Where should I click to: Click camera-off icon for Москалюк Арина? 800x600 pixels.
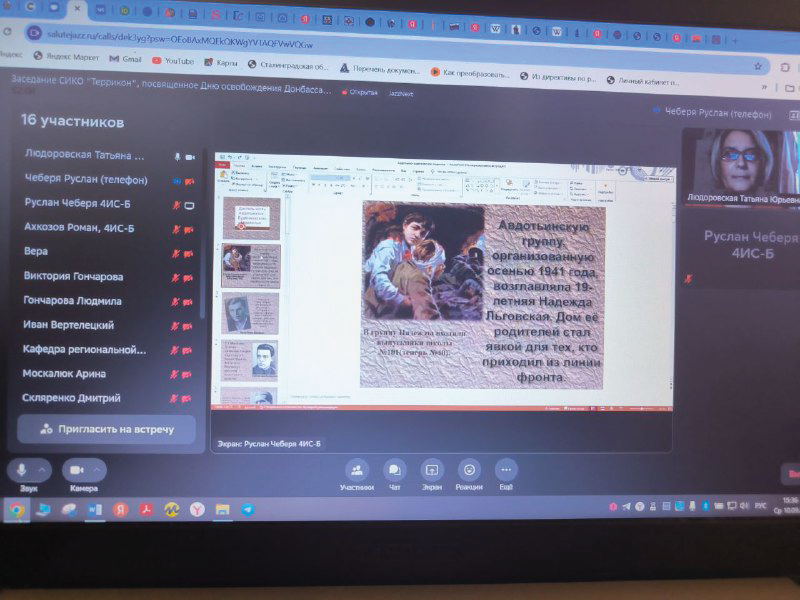tap(187, 374)
